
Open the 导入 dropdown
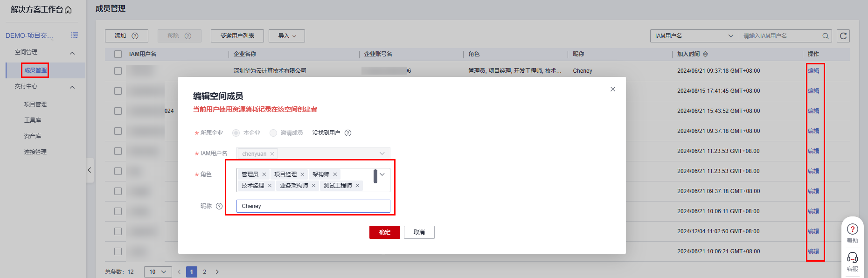point(287,36)
